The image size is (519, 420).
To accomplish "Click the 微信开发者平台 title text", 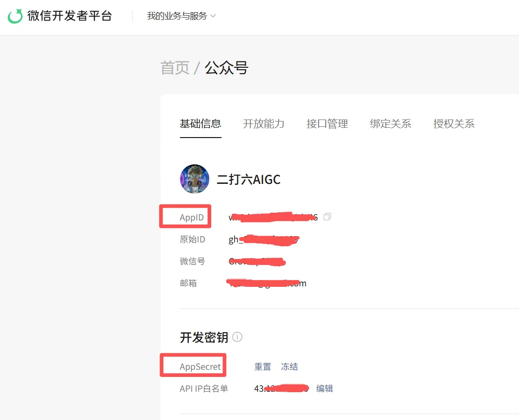I will (69, 16).
